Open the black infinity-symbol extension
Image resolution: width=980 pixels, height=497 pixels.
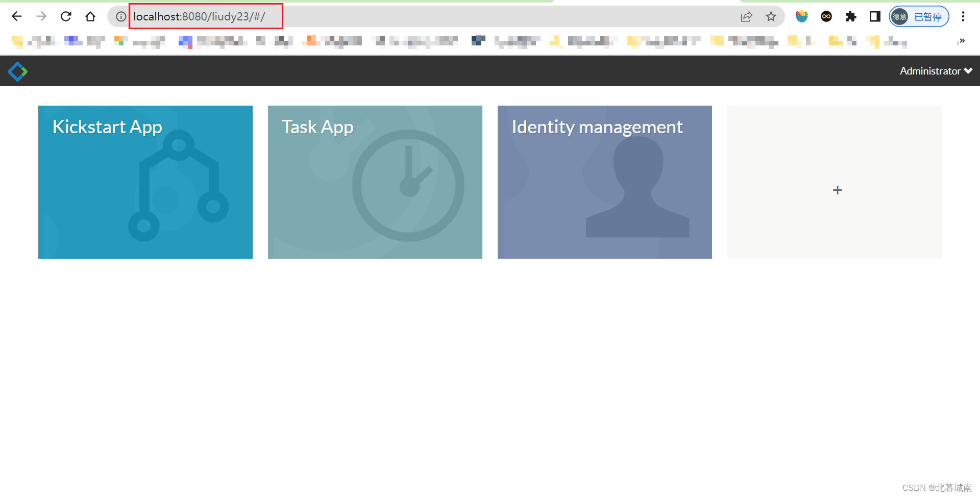coord(826,16)
